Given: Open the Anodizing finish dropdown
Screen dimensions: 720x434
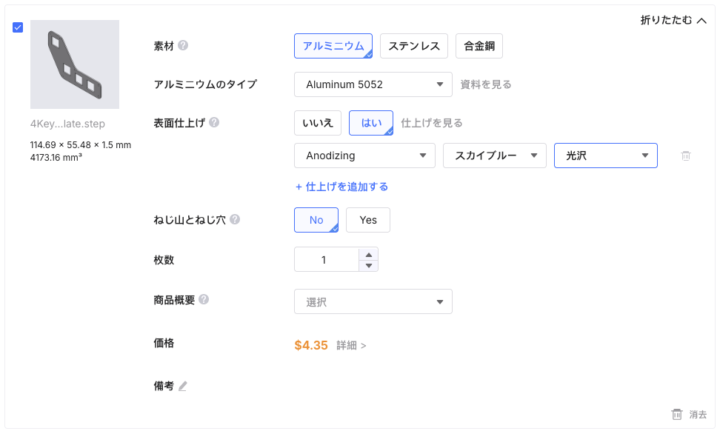Looking at the screenshot, I should (x=365, y=156).
